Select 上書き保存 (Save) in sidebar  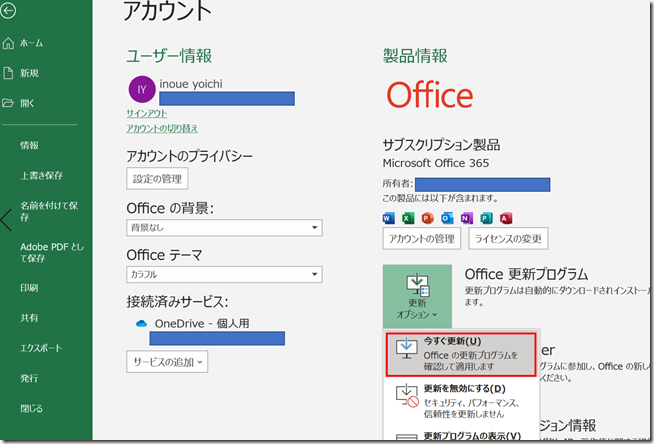(41, 176)
